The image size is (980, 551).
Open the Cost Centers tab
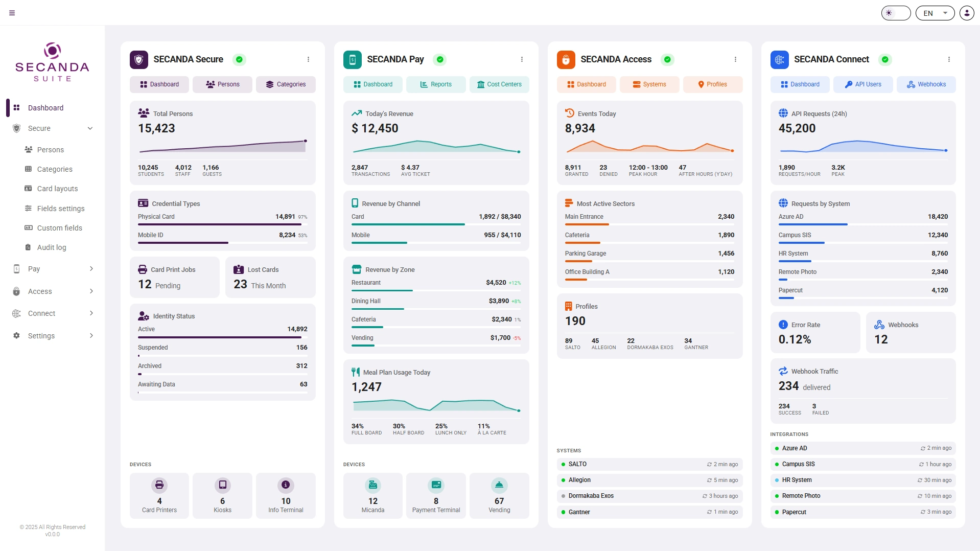499,84
